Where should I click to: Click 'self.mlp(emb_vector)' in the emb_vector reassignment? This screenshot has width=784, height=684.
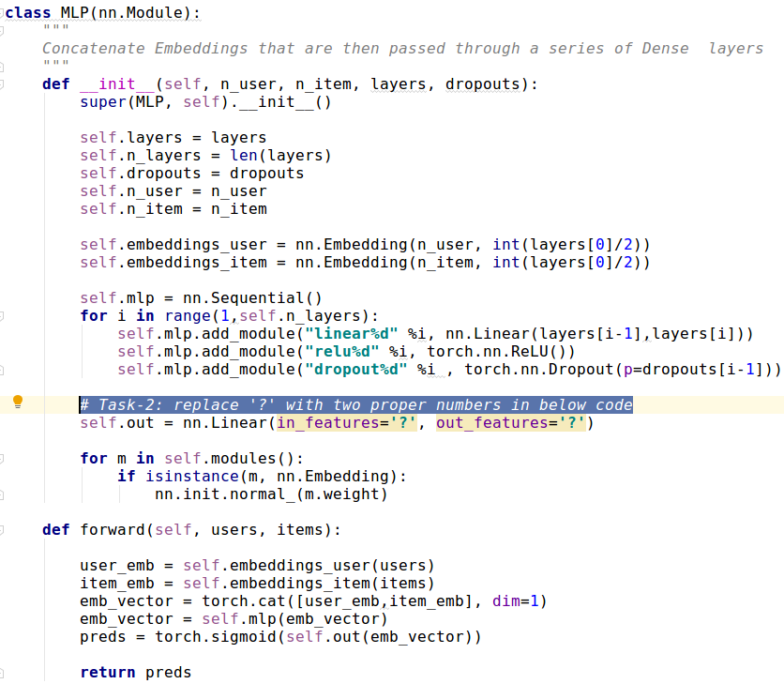(x=294, y=619)
